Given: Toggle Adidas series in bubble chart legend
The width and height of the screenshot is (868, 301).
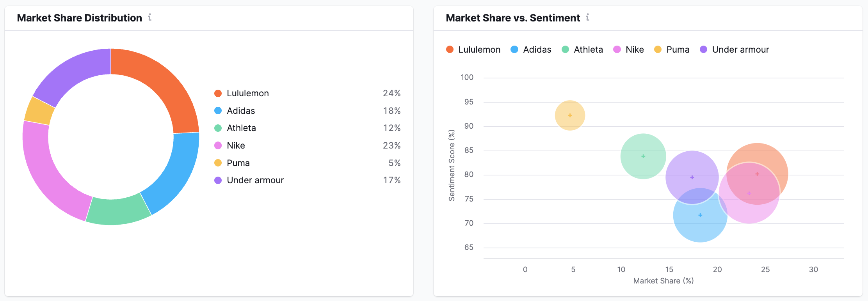Looking at the screenshot, I should tap(531, 50).
